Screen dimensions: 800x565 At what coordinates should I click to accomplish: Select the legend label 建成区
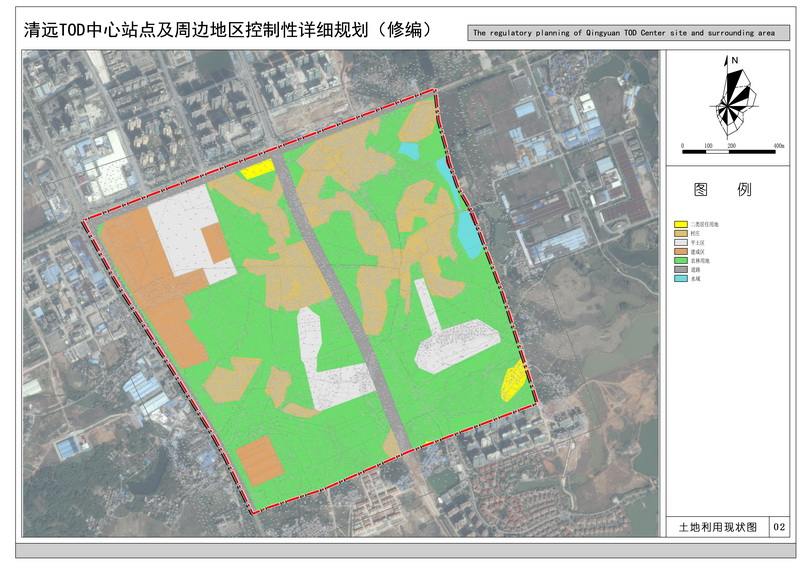(697, 252)
